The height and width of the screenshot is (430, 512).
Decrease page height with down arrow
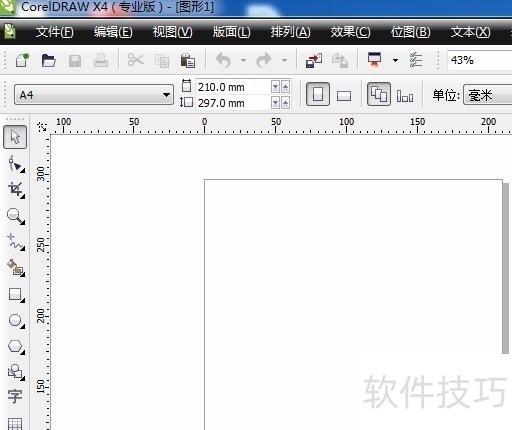click(275, 103)
